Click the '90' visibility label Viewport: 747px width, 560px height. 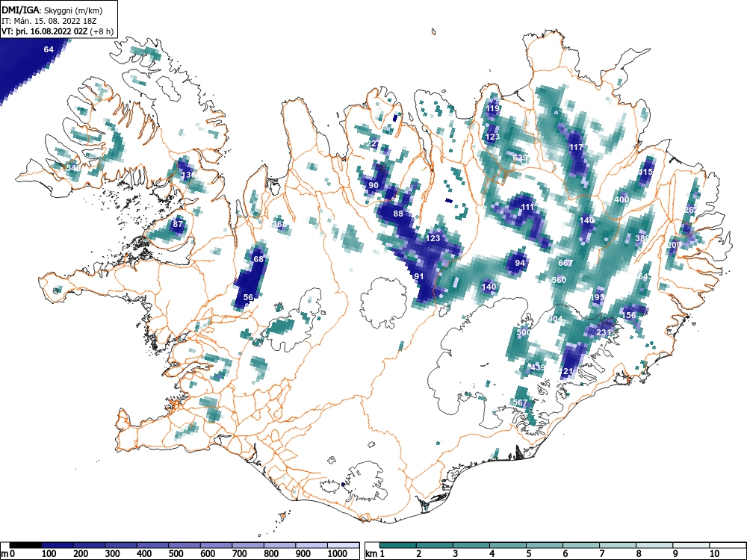[x=373, y=185]
